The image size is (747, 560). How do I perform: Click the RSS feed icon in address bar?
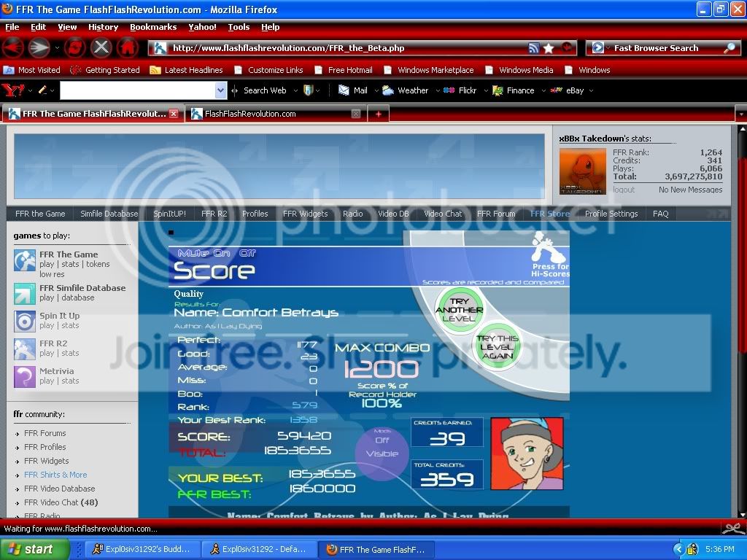point(534,48)
